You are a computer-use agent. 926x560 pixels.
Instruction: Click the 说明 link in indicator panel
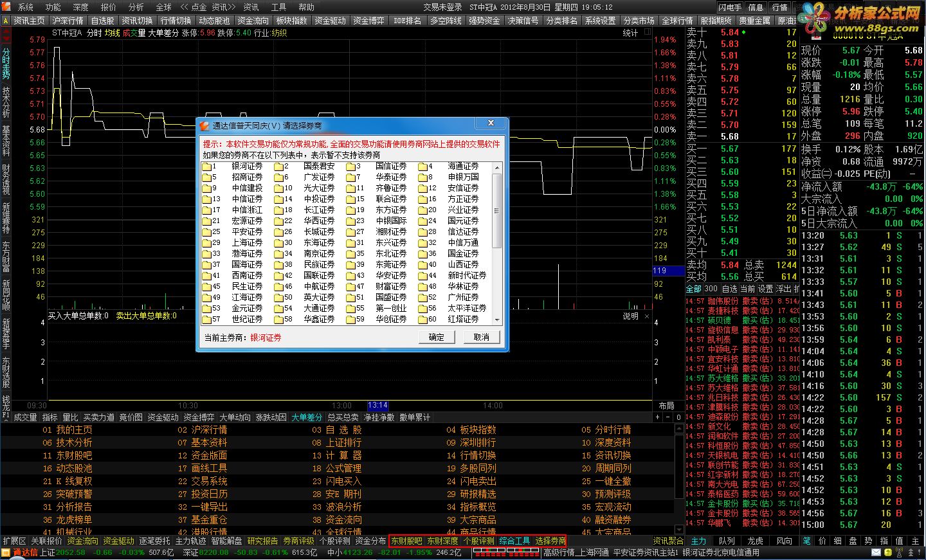pos(630,316)
